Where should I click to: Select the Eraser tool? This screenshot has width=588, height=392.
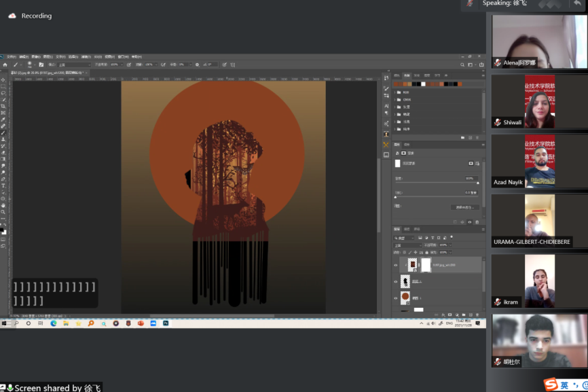click(x=3, y=152)
